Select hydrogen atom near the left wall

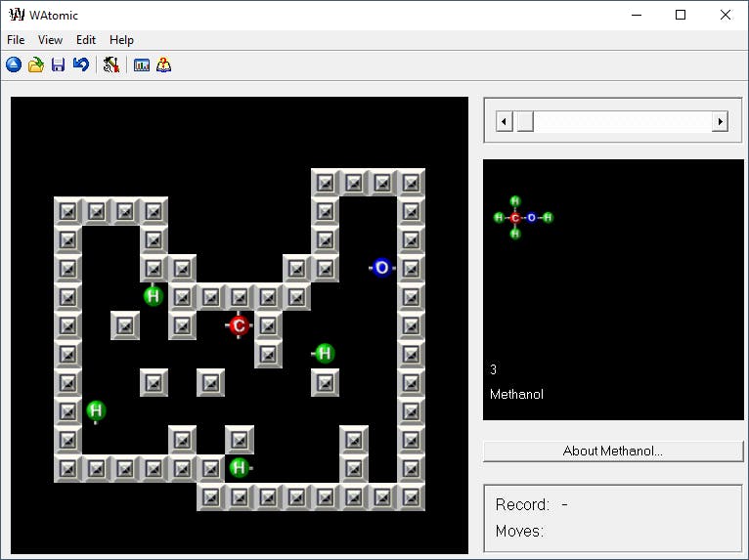click(96, 410)
